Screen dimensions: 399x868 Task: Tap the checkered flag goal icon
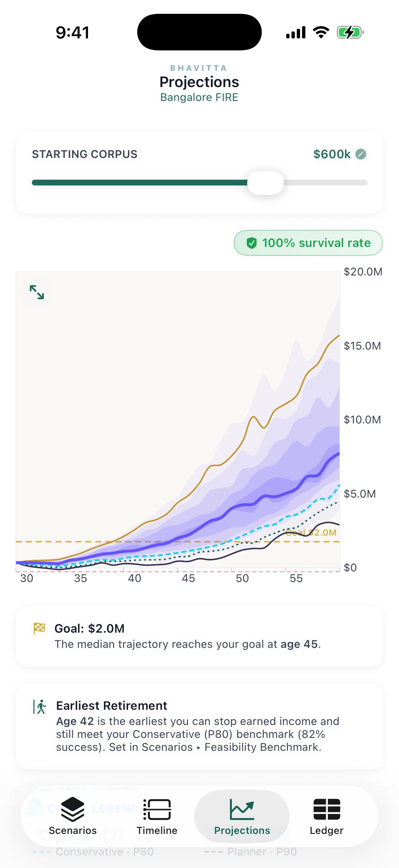click(x=39, y=628)
